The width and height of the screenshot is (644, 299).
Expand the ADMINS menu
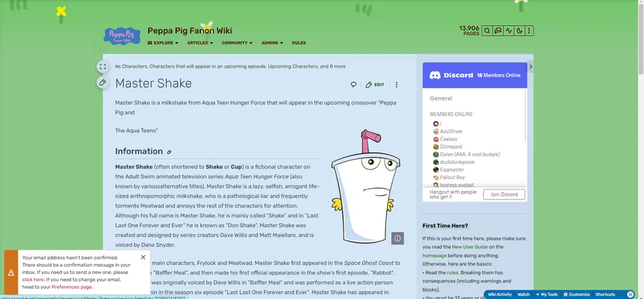tap(272, 43)
